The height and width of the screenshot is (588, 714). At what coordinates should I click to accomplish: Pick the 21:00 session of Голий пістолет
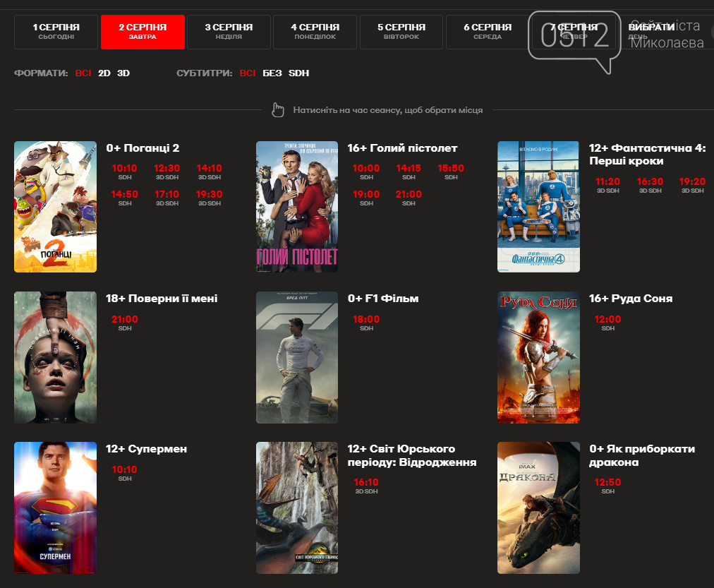click(x=409, y=195)
